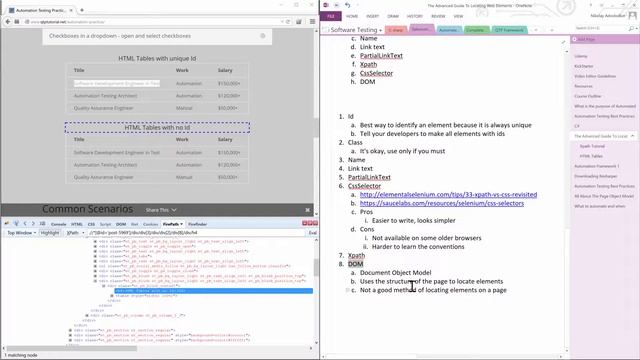Open the Share This dropdown
Viewport: 640px width, 360px height.
pyautogui.click(x=161, y=210)
